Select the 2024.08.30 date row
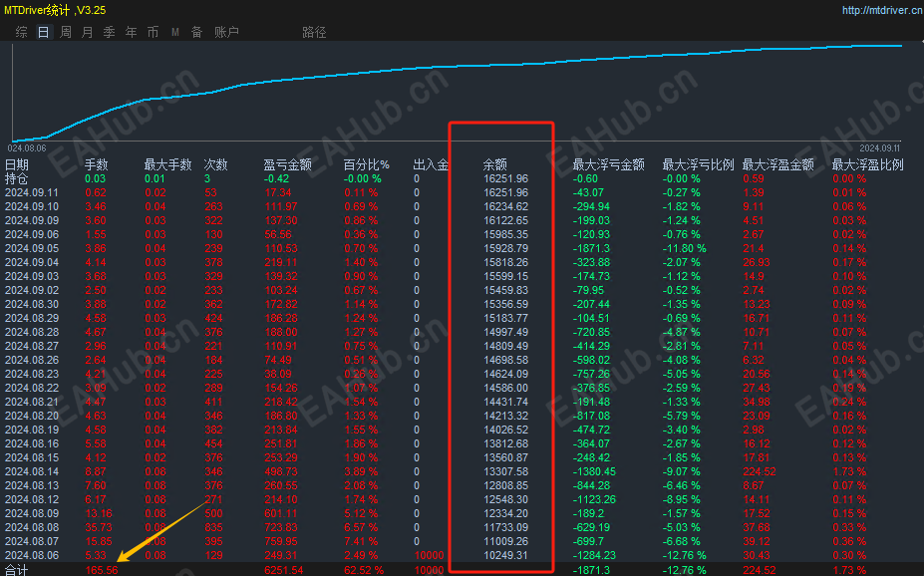 32,305
